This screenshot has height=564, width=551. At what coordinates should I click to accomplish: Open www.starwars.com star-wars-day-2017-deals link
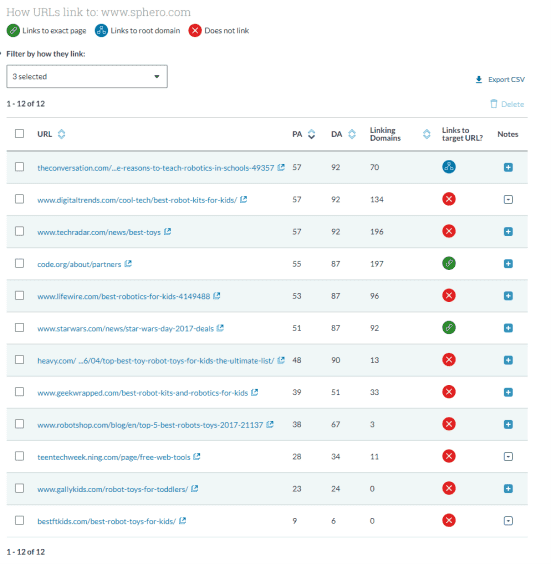126,329
